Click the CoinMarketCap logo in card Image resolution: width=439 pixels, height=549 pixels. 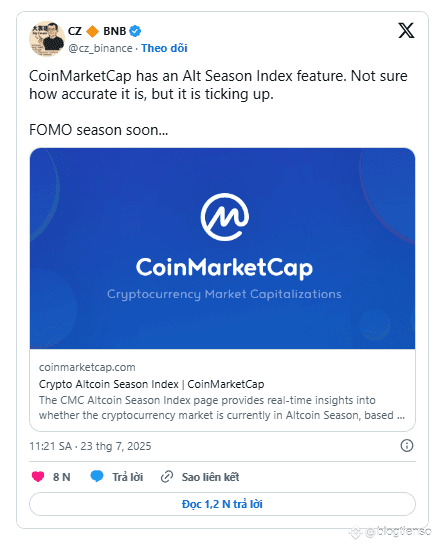pyautogui.click(x=225, y=217)
